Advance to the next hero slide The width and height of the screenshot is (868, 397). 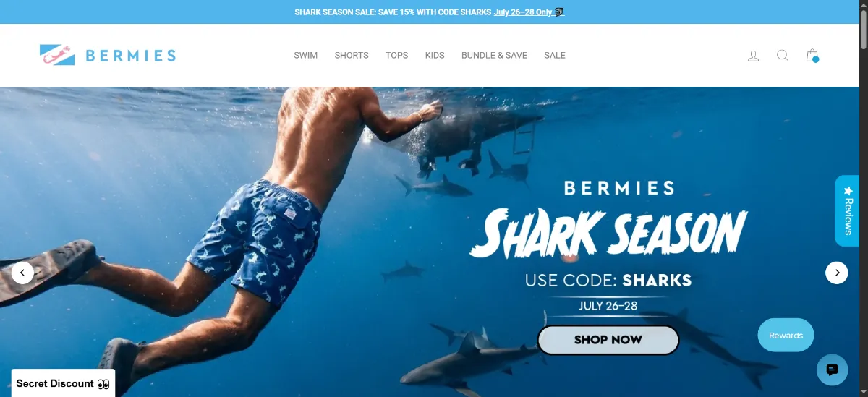[837, 273]
